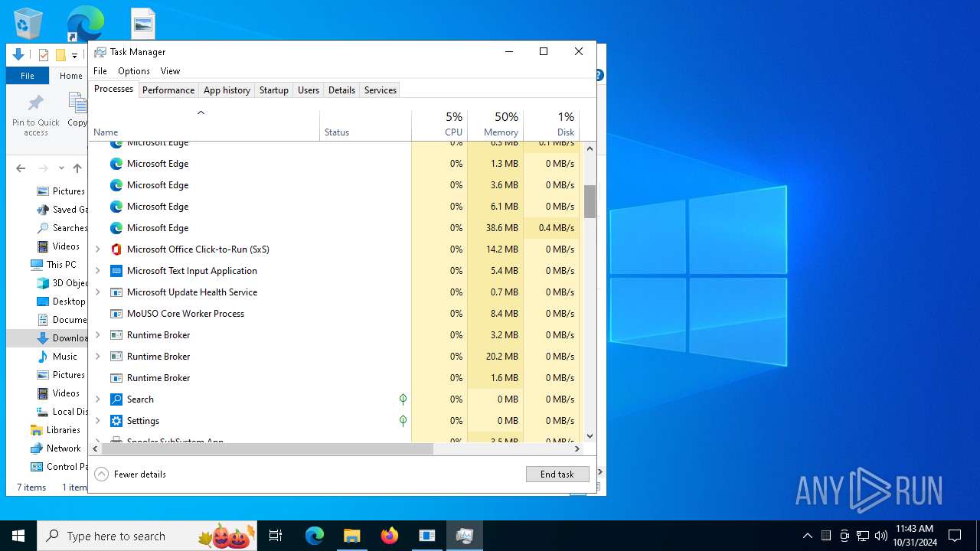Image resolution: width=980 pixels, height=551 pixels.
Task: Click the volume icon in system tray
Action: click(x=881, y=536)
